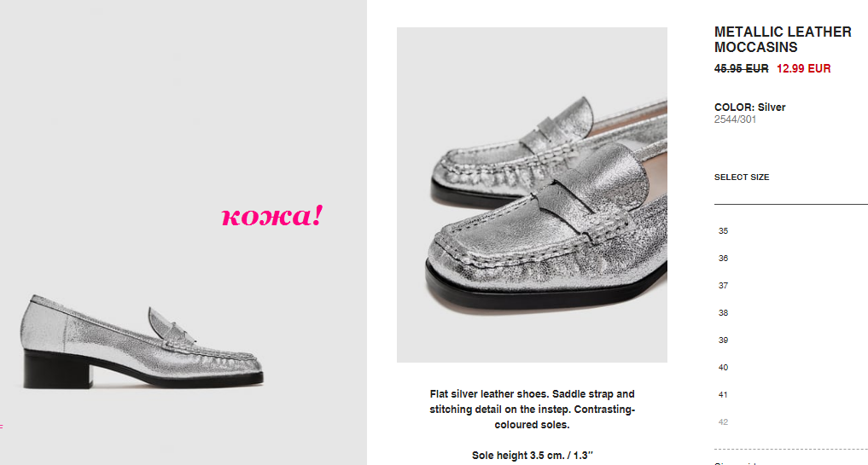Open the SELECT SIZE section

click(x=741, y=177)
